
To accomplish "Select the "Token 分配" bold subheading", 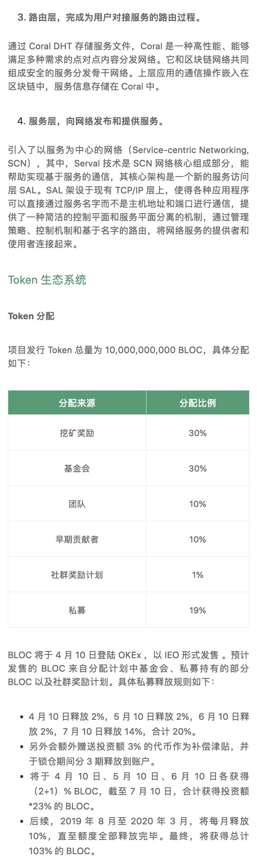I will pos(31,316).
